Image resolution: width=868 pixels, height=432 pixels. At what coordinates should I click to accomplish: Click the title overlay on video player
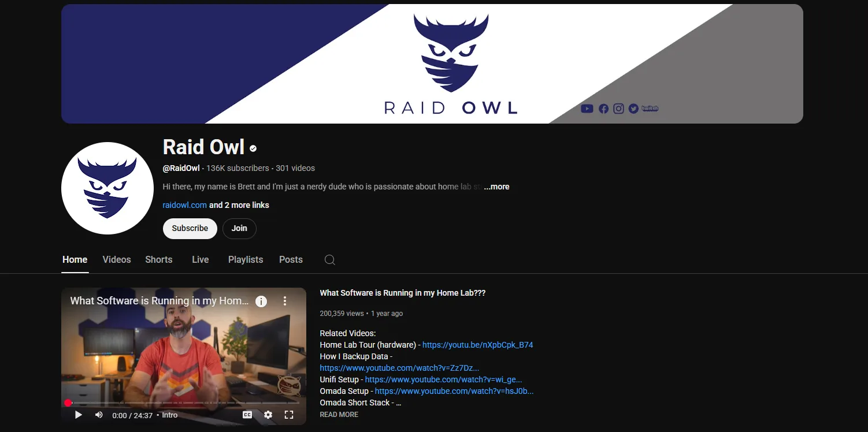pos(159,301)
